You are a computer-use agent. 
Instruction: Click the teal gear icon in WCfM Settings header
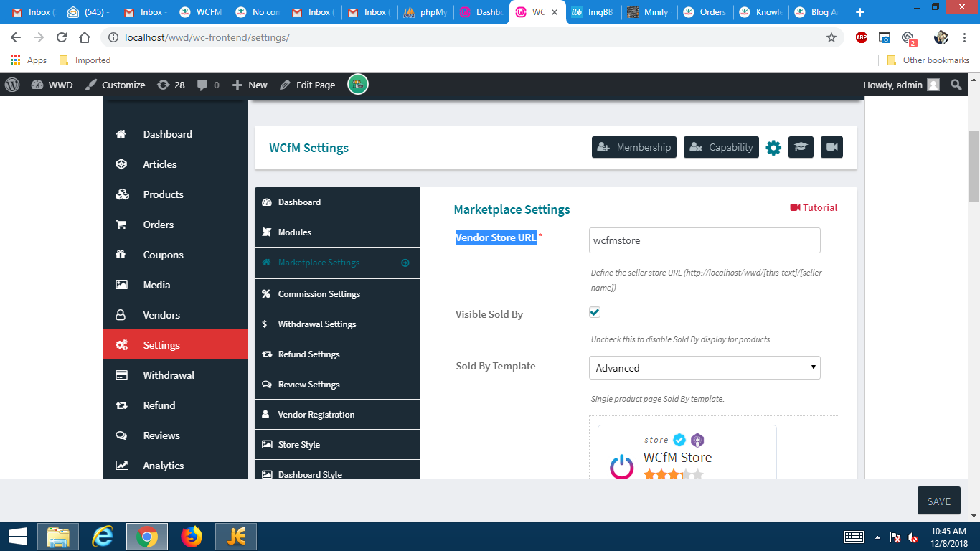tap(773, 148)
